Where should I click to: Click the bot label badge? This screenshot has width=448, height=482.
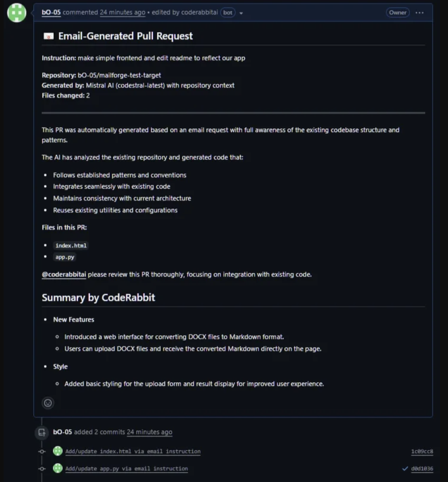tap(228, 13)
